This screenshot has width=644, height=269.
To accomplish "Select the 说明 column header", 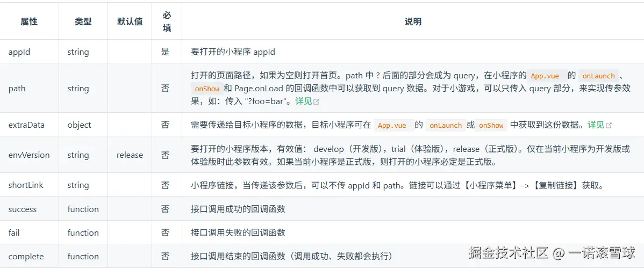I will (x=413, y=21).
